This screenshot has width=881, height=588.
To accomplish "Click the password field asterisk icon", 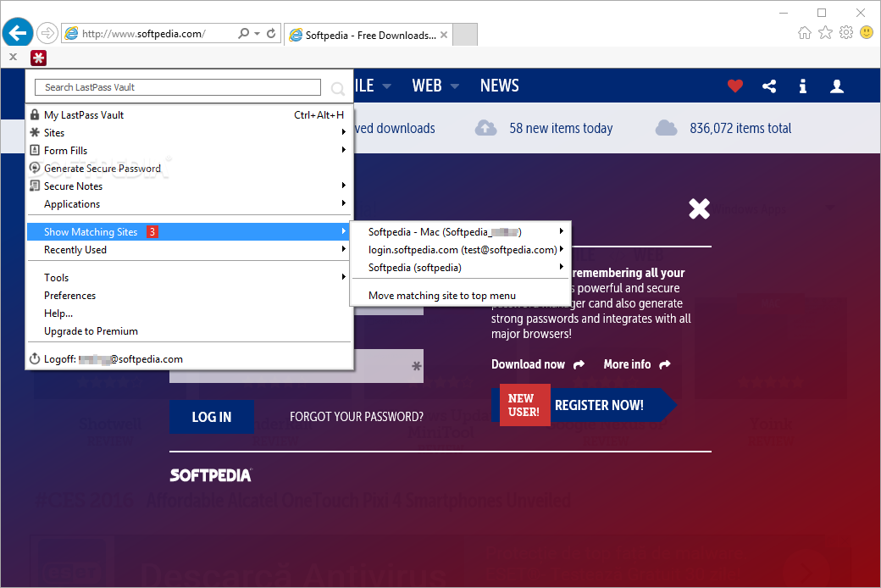I will pyautogui.click(x=416, y=367).
